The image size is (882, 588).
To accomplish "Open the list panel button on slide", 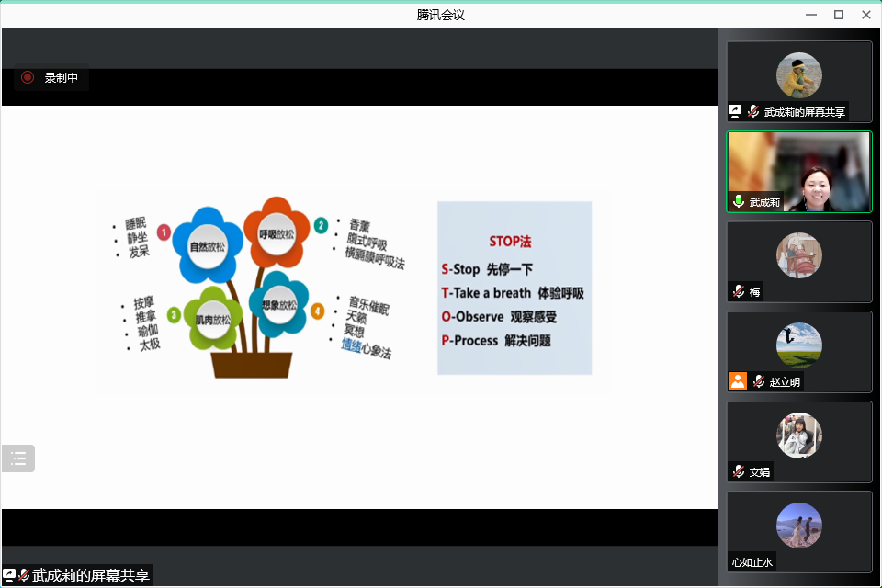I will (x=18, y=458).
